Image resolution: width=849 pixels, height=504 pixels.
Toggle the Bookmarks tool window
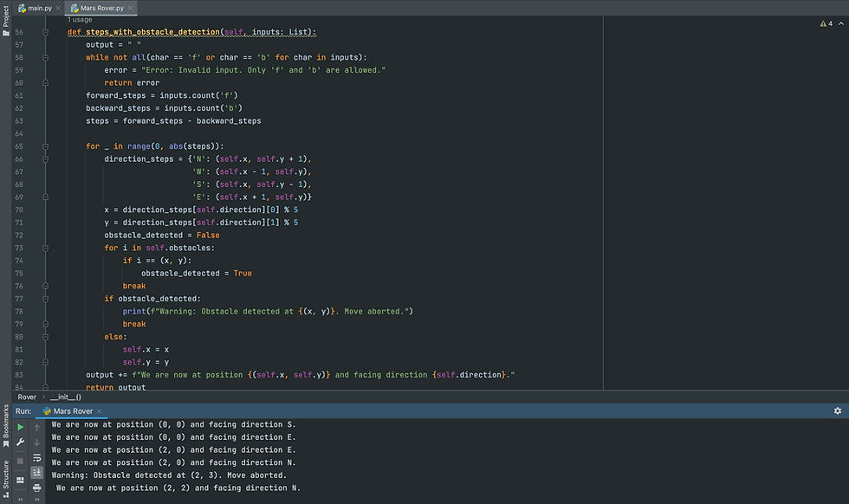[x=6, y=425]
